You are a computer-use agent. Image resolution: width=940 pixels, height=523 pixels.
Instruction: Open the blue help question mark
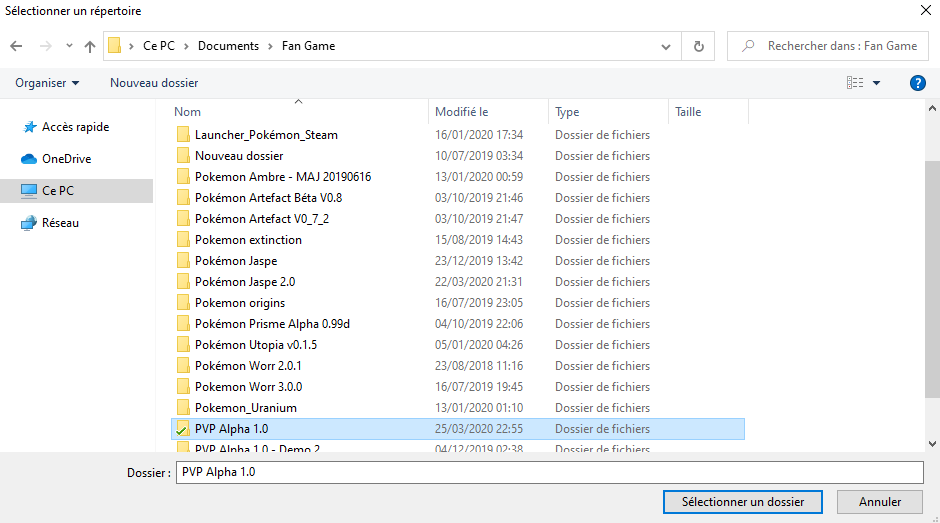click(917, 83)
